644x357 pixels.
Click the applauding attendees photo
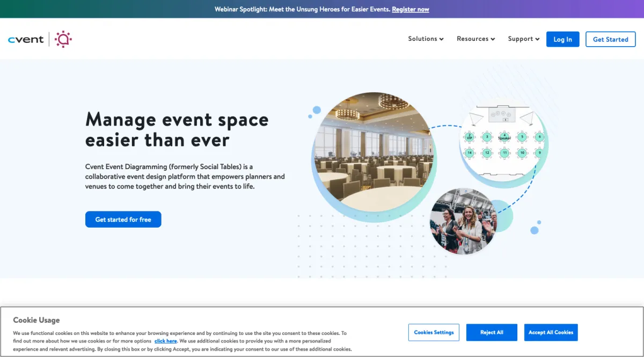click(x=464, y=221)
